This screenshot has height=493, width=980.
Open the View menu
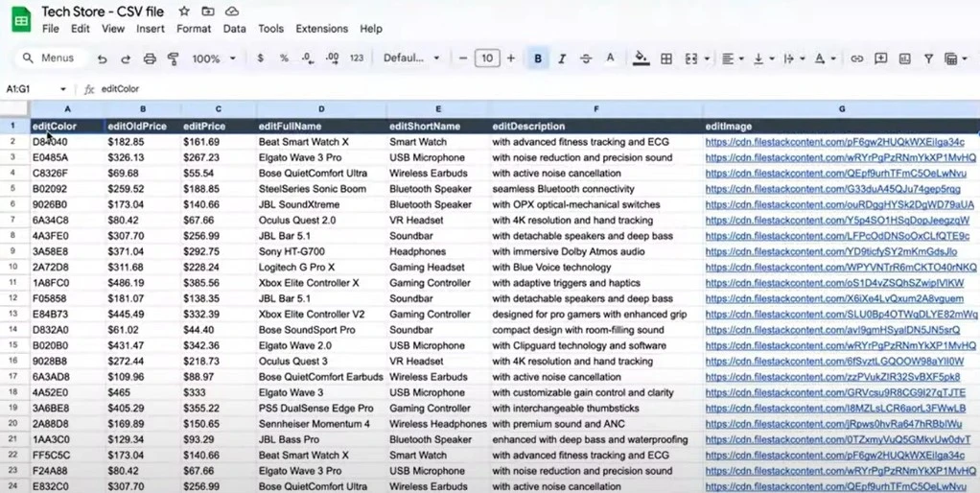coord(113,29)
